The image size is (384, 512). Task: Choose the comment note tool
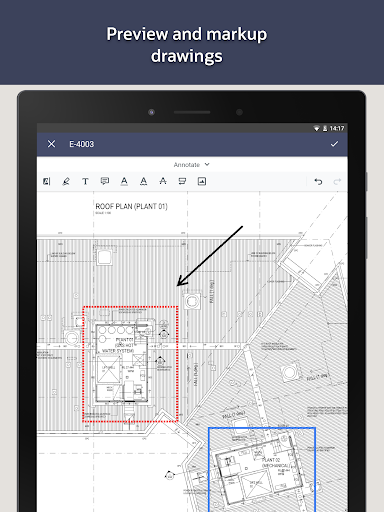tap(105, 181)
